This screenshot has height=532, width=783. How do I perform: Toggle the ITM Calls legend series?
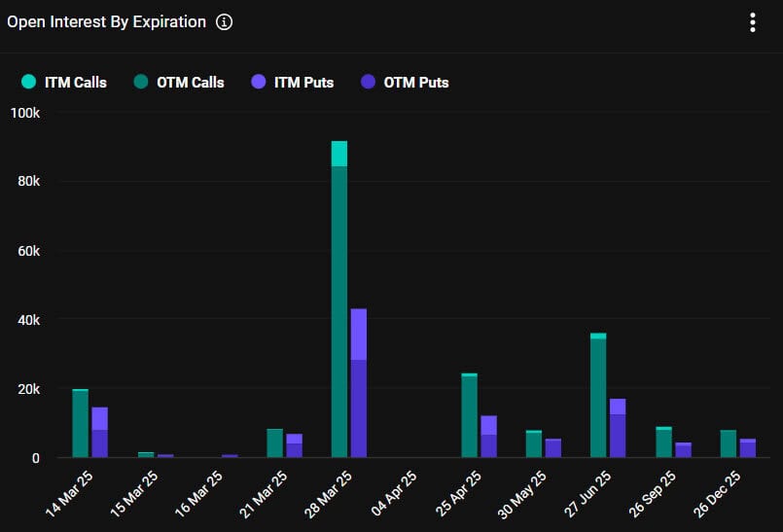click(x=64, y=82)
